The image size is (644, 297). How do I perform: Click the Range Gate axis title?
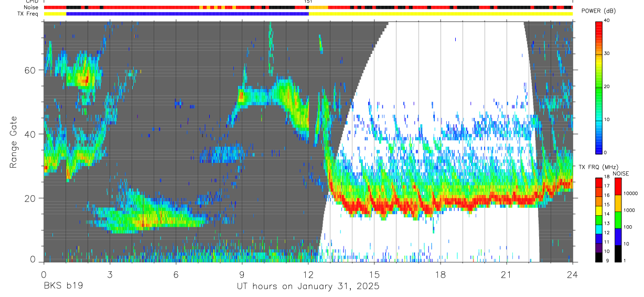click(15, 142)
